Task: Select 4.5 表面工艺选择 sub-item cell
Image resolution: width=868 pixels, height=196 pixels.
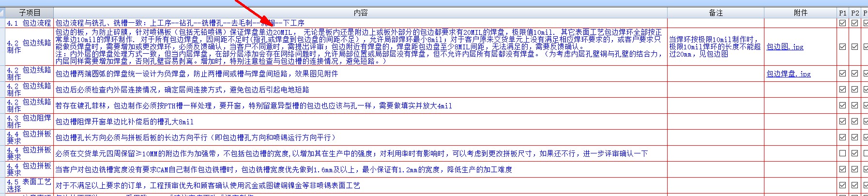Action: 30,185
